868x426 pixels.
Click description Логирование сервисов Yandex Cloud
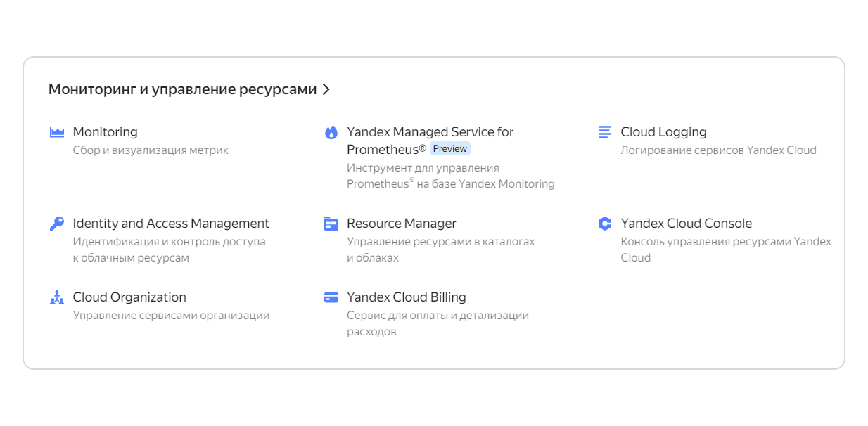pos(719,150)
